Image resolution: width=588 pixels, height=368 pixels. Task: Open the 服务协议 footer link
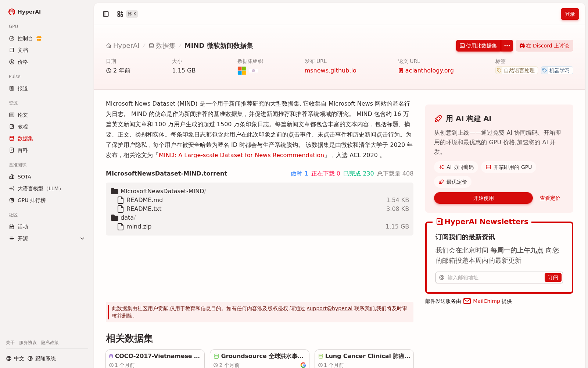[28, 343]
